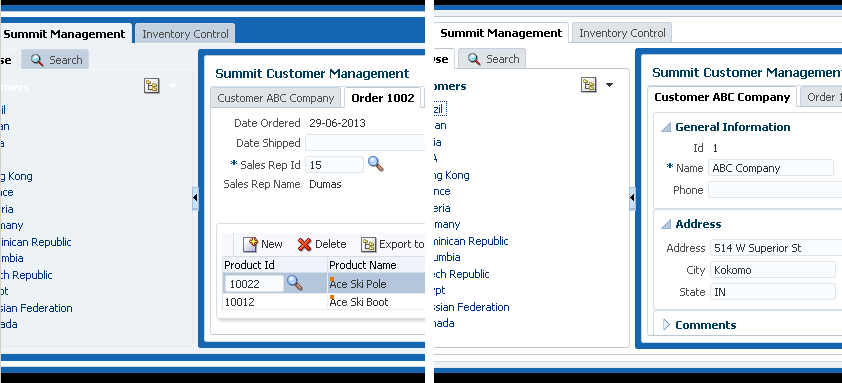
Task: Open Search tab in right screenshot
Action: [492, 59]
